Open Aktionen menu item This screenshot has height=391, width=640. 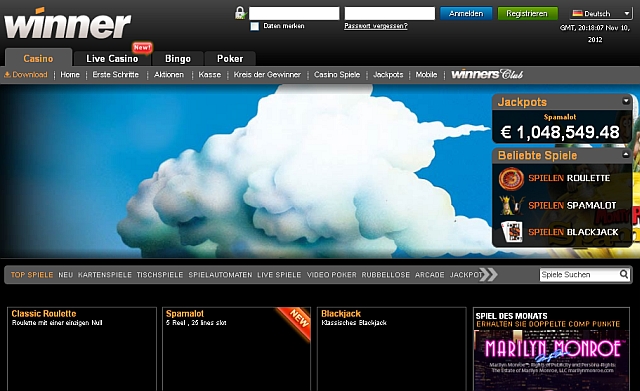pyautogui.click(x=169, y=75)
